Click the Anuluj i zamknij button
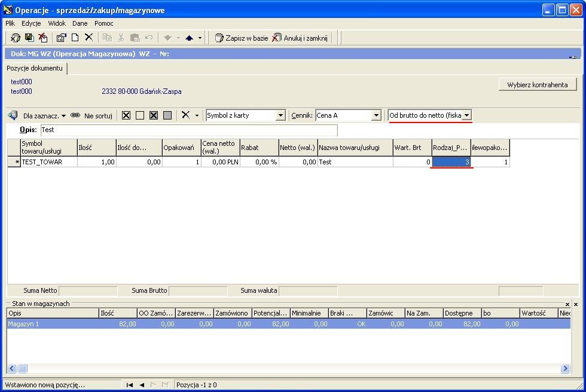Screen dimensions: 586x392 tap(300, 38)
